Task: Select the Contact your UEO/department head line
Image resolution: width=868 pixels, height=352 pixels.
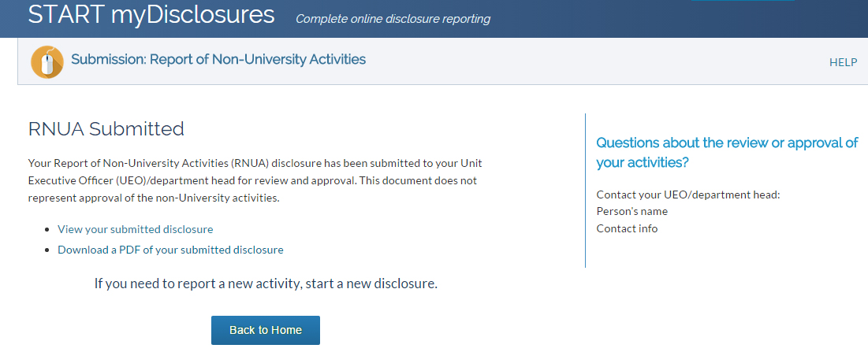Action: coord(688,195)
